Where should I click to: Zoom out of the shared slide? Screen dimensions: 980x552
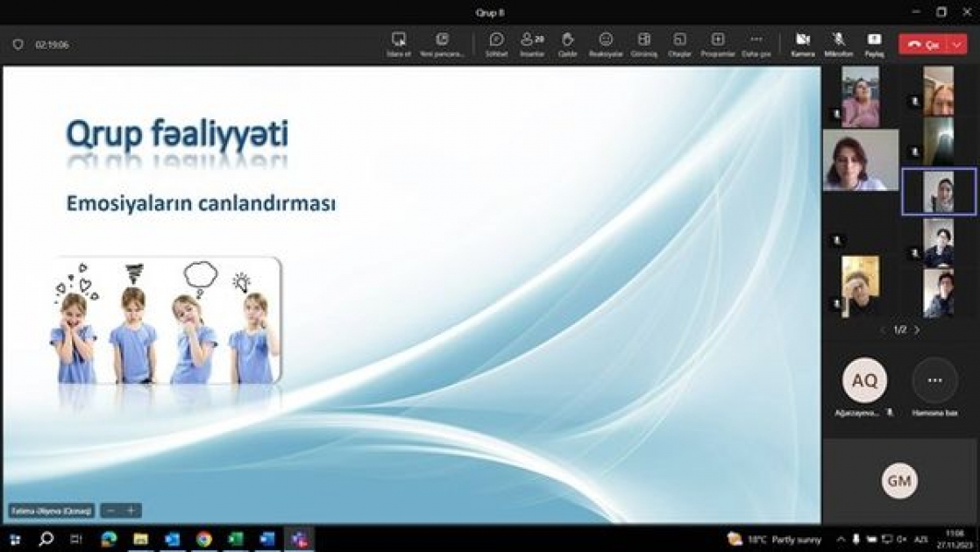click(x=110, y=511)
